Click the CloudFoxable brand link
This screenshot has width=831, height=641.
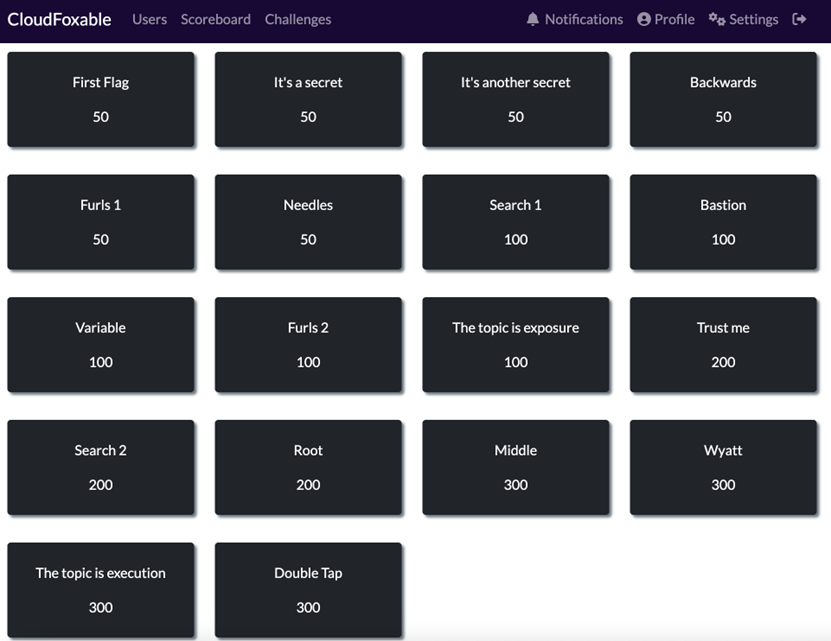(59, 19)
